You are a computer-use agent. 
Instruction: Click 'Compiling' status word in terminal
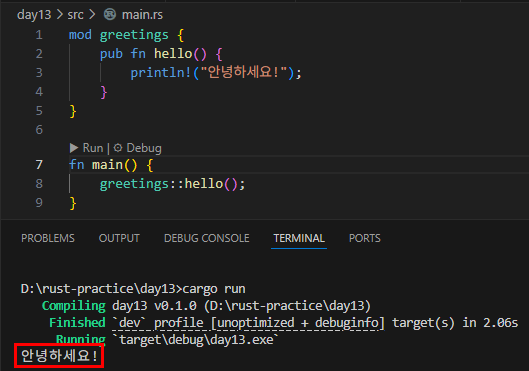(x=74, y=306)
